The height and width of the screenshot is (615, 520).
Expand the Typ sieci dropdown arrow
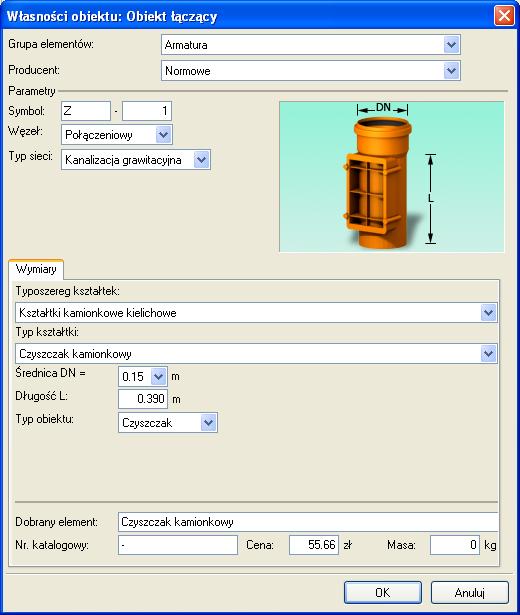pos(201,160)
